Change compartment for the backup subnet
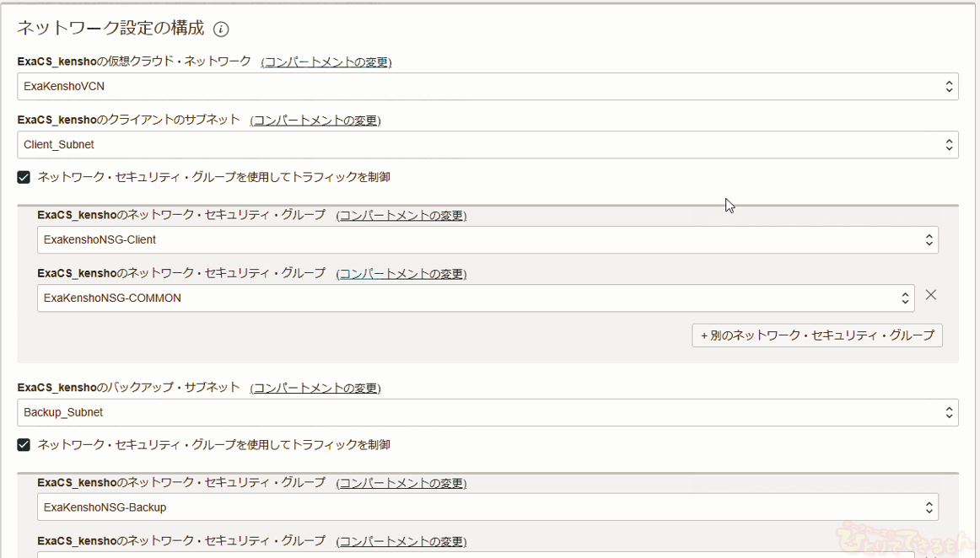This screenshot has height=558, width=980. point(315,389)
